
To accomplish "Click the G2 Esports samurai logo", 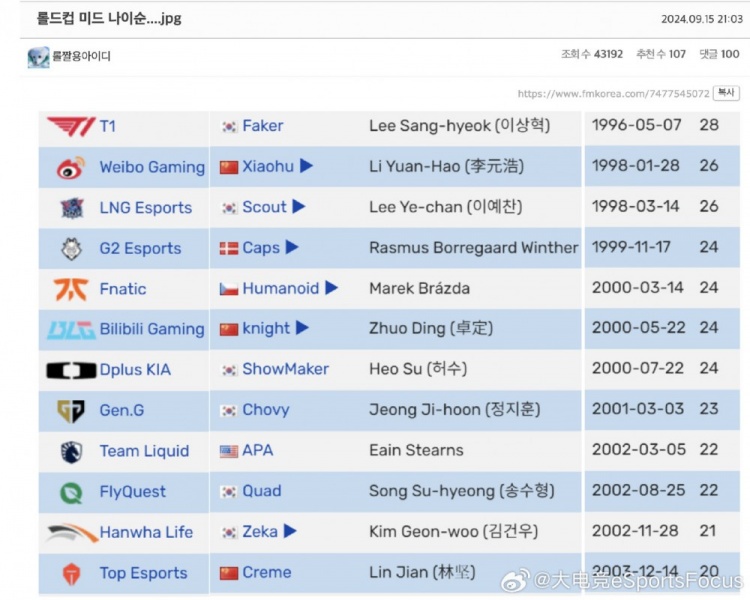I will tap(72, 249).
